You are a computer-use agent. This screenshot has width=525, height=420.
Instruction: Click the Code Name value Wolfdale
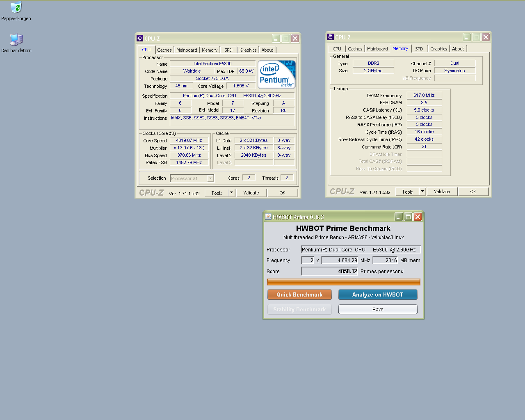[192, 71]
